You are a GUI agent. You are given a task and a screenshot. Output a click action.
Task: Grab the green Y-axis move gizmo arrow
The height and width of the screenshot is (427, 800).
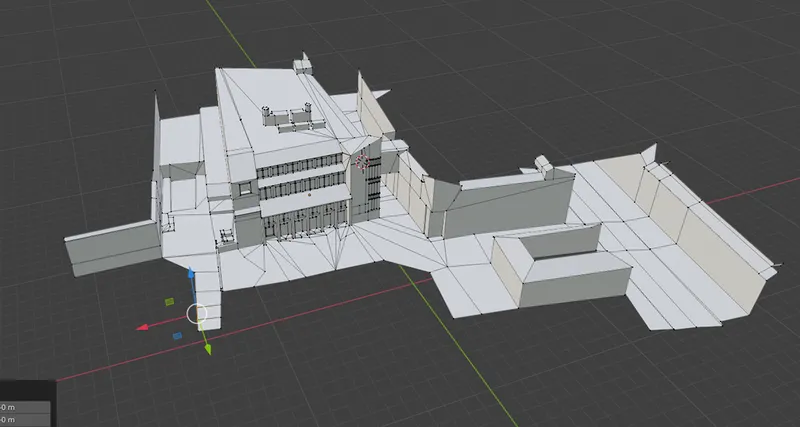pyautogui.click(x=208, y=349)
